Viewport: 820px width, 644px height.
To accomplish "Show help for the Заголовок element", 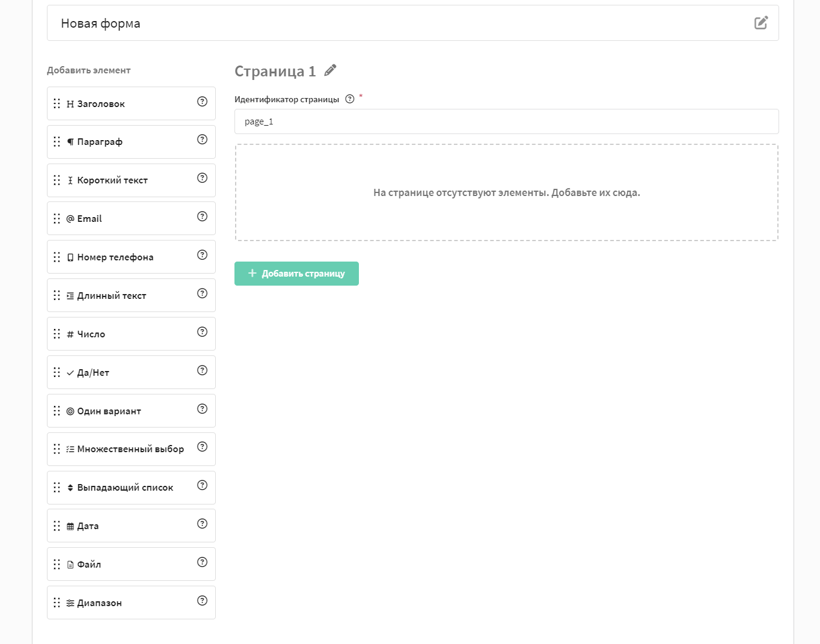I will 203,101.
